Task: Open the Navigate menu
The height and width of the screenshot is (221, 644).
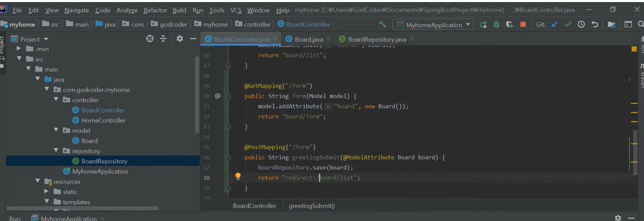Action: pos(77,10)
